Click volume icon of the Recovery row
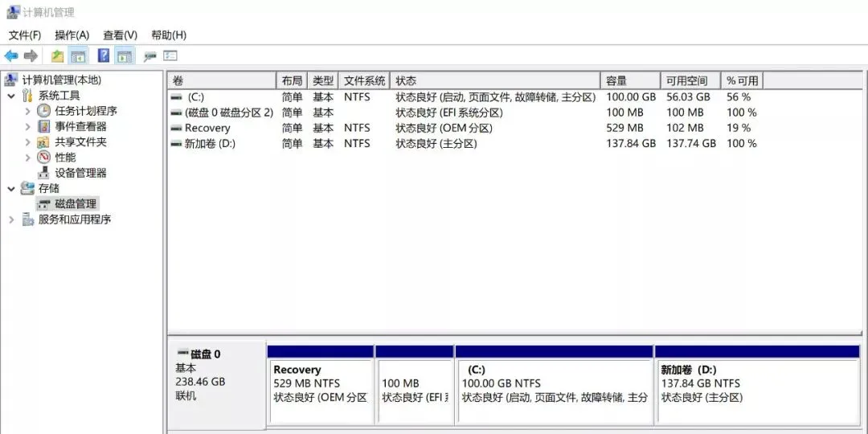Screen dimensions: 868x434 (x=177, y=128)
